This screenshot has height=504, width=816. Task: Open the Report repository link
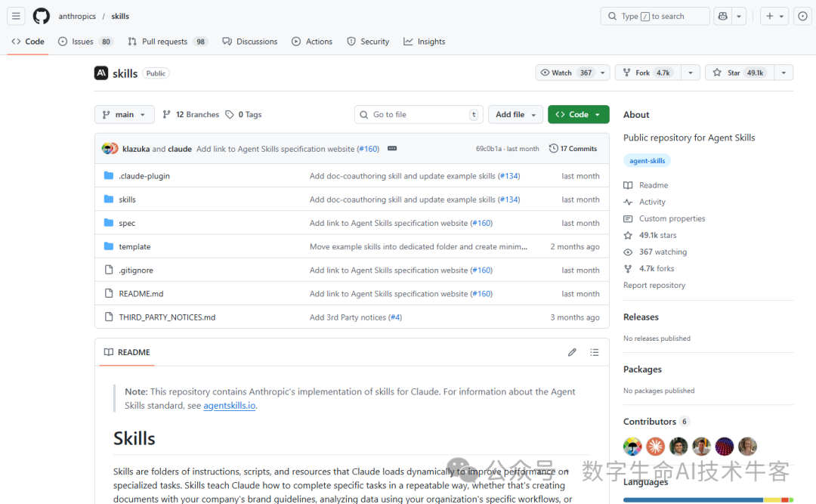[654, 286]
